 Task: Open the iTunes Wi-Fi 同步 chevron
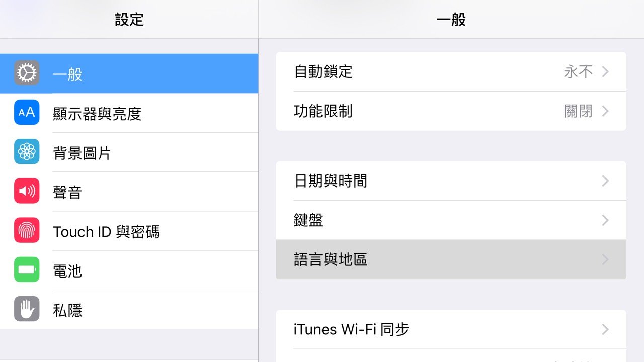[x=605, y=330]
